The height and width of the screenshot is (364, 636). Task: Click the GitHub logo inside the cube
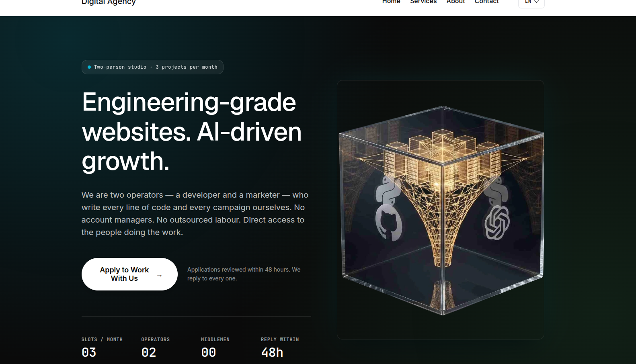click(389, 223)
